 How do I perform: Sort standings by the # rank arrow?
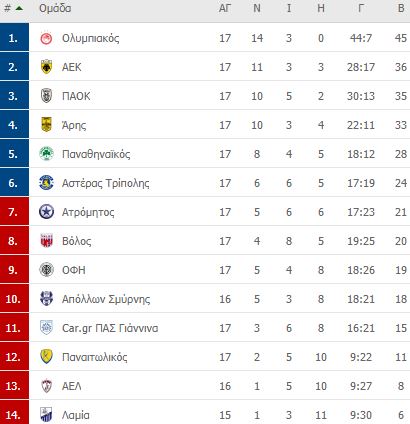[x=19, y=8]
